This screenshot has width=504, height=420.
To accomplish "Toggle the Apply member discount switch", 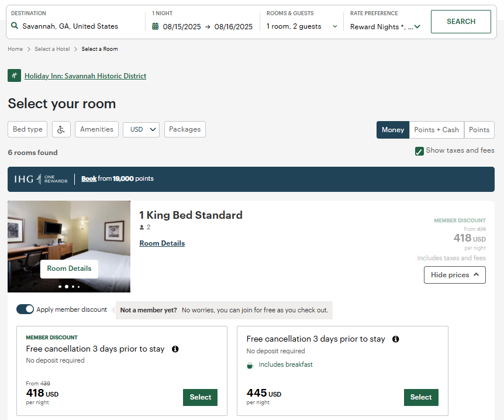I will pos(25,309).
